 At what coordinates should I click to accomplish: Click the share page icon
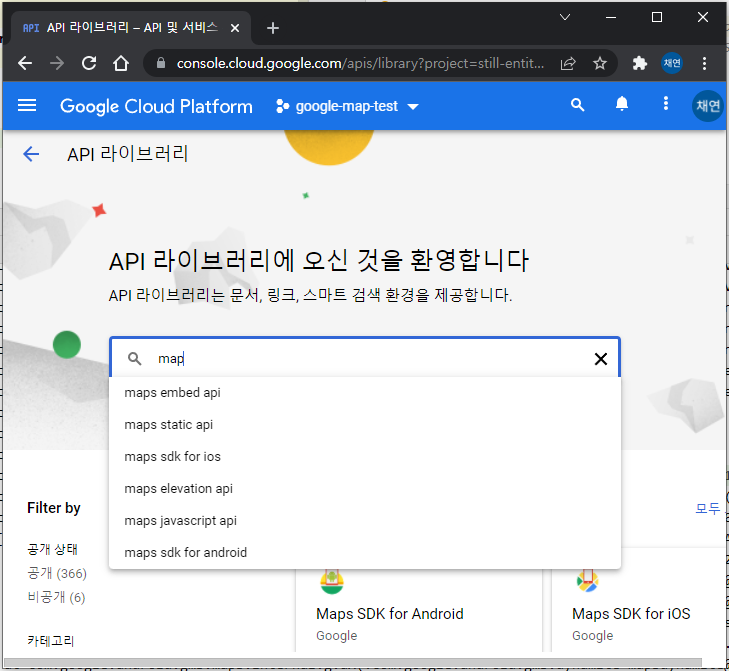coord(568,63)
